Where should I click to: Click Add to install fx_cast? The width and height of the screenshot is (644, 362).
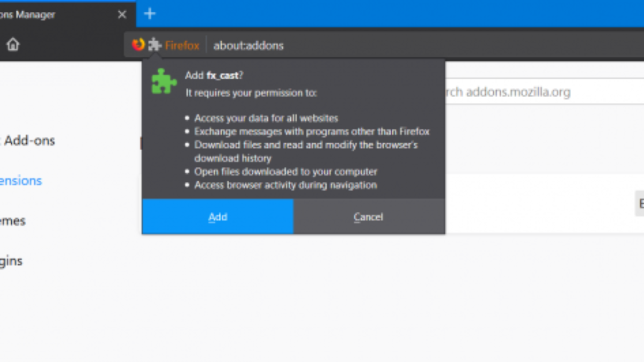pos(218,217)
